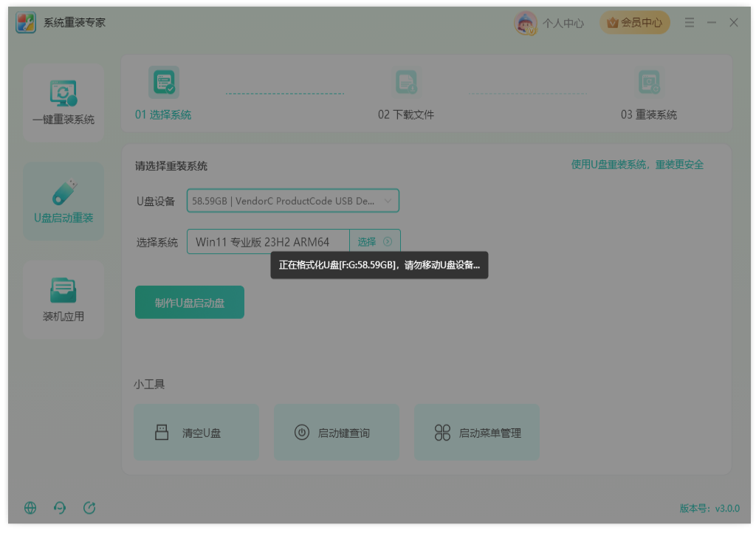Open the hamburger menu in title bar
This screenshot has width=756, height=536.
point(690,23)
